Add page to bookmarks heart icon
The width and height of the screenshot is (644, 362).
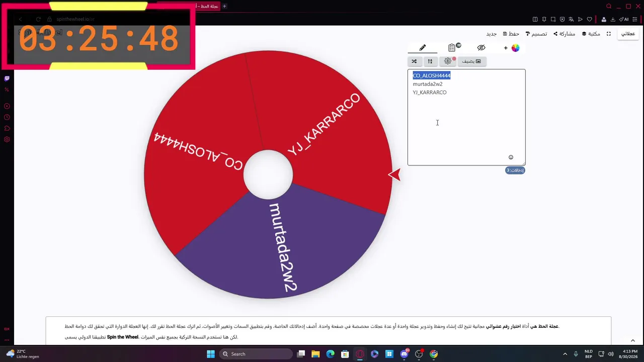[x=589, y=19]
